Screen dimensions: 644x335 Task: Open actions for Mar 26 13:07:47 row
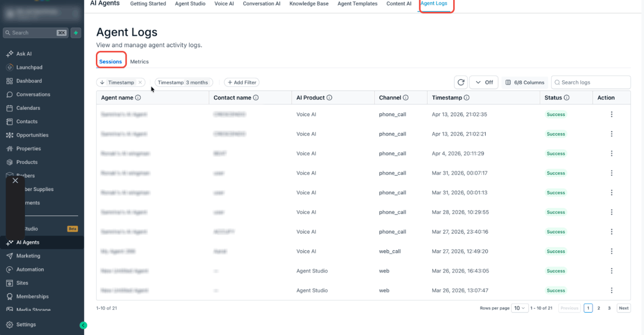(611, 290)
